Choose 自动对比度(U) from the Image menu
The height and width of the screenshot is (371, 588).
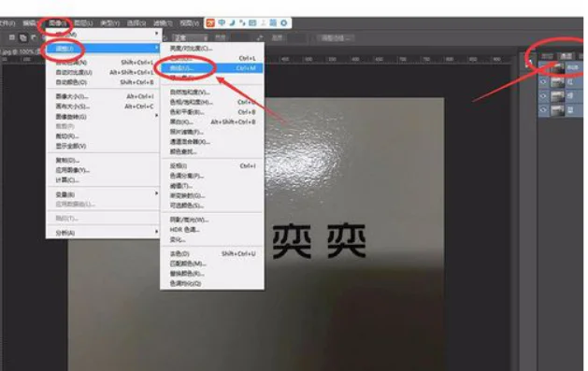pyautogui.click(x=104, y=72)
